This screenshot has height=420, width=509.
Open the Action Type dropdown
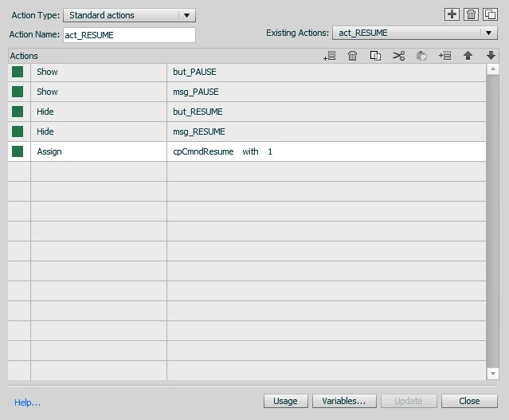(129, 15)
